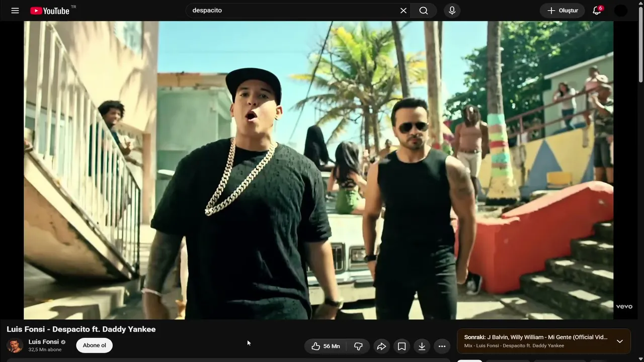Go to YouTube home via logo
644x362 pixels.
pyautogui.click(x=50, y=11)
